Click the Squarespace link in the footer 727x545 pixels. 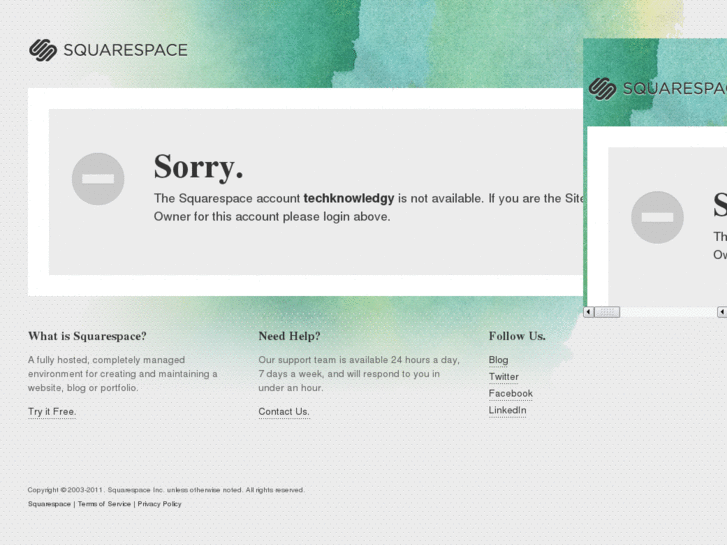(49, 504)
